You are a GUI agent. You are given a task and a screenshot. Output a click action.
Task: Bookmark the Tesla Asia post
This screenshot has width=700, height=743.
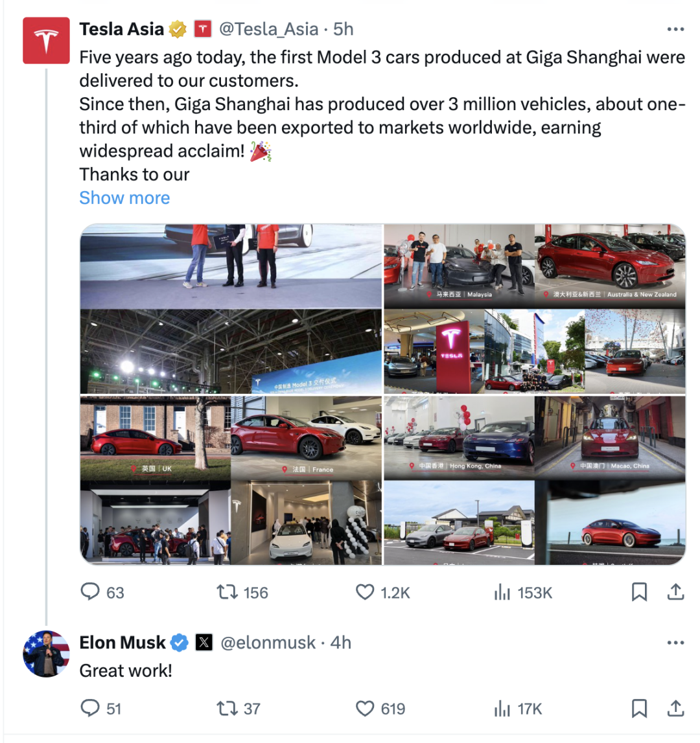tap(639, 592)
